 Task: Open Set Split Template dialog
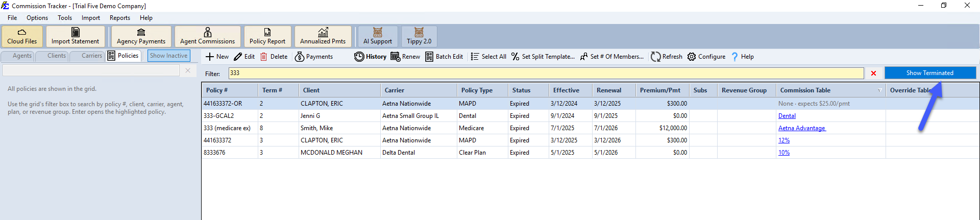click(x=543, y=57)
